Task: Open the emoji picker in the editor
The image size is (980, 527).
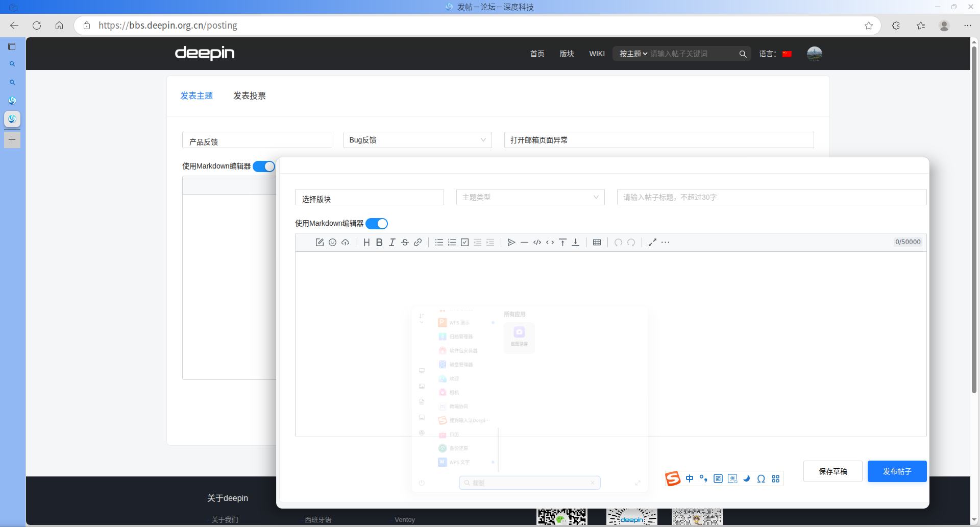Action: (332, 243)
